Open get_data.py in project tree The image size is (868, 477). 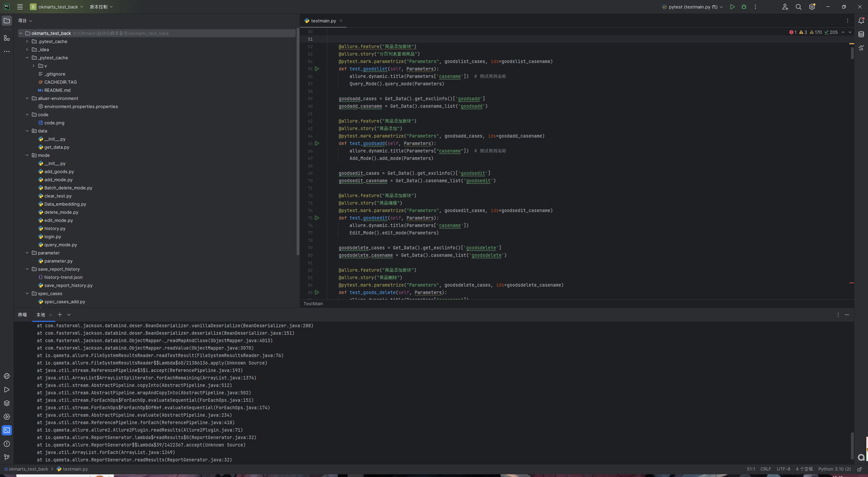pos(57,147)
